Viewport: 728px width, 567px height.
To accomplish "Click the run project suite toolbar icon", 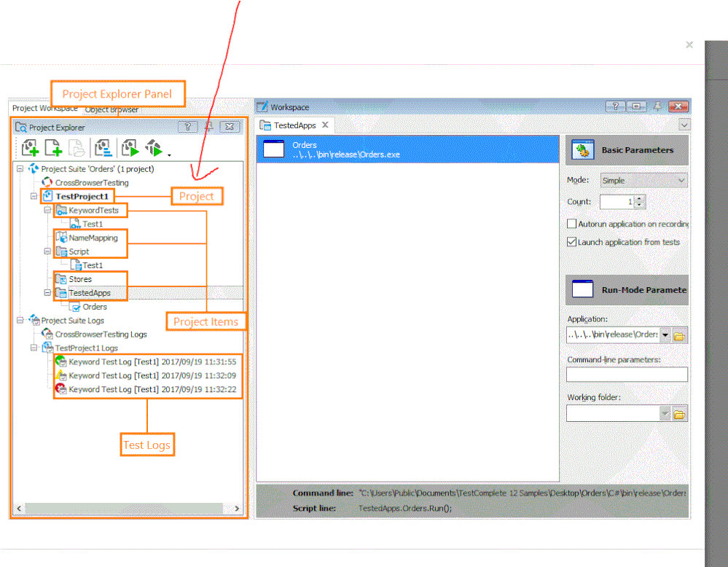I will 154,149.
